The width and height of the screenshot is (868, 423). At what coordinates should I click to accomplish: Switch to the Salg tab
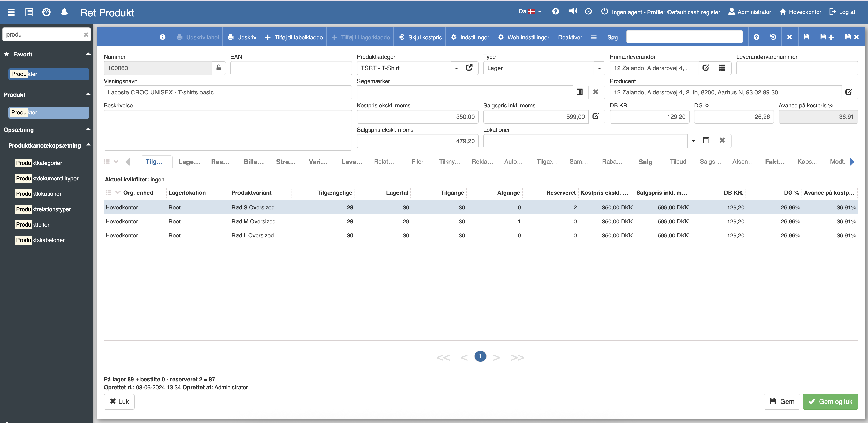coord(645,162)
